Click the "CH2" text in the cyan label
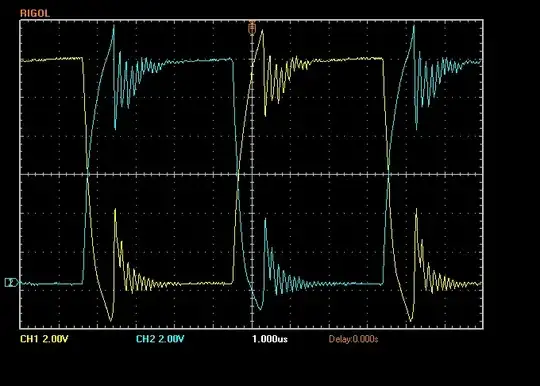 (145, 339)
